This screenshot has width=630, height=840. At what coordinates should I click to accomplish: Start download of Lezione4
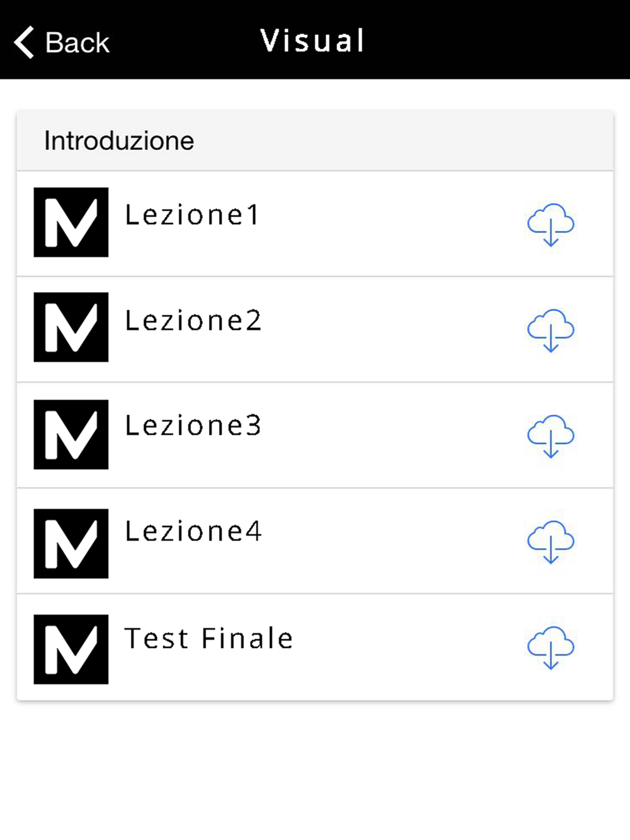(551, 542)
